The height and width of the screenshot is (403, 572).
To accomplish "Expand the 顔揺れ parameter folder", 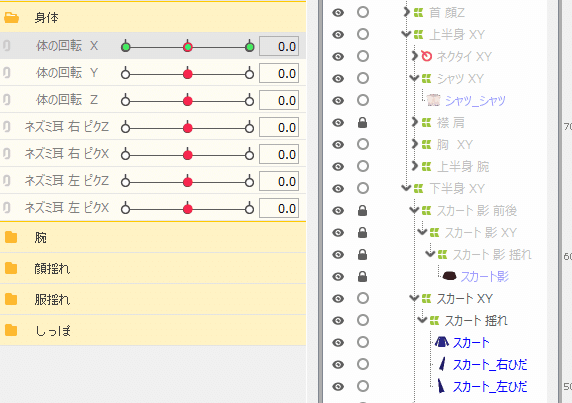I will pos(11,268).
